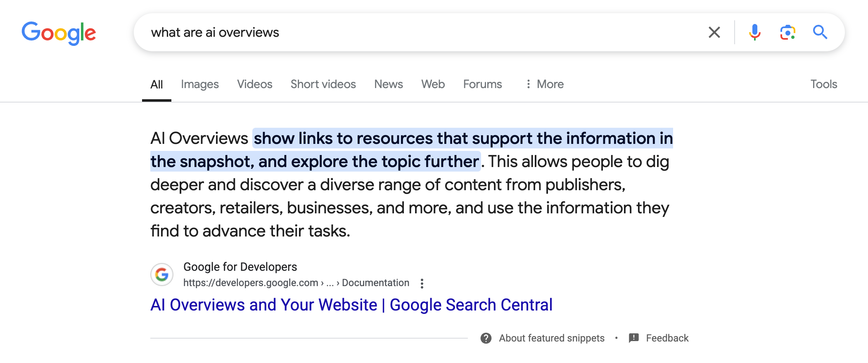Go to the News tab
This screenshot has width=868, height=363.
pos(389,84)
